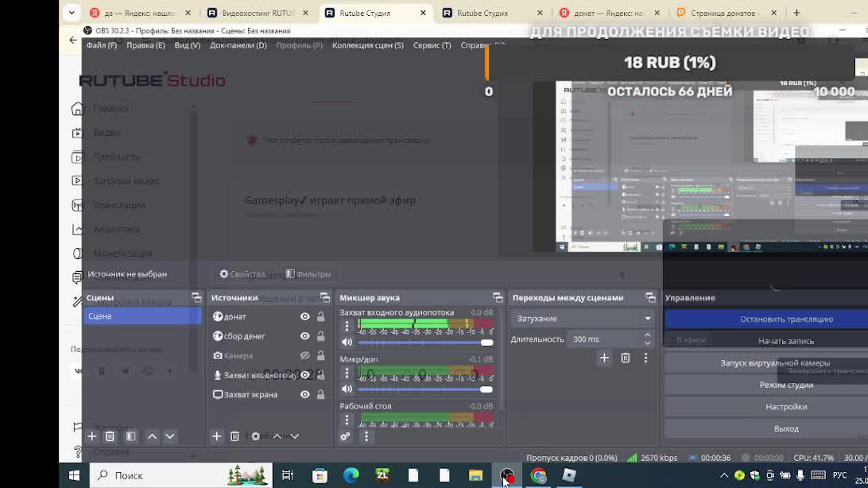The width and height of the screenshot is (868, 488).
Task: Open Вид (V) menu
Action: point(187,45)
